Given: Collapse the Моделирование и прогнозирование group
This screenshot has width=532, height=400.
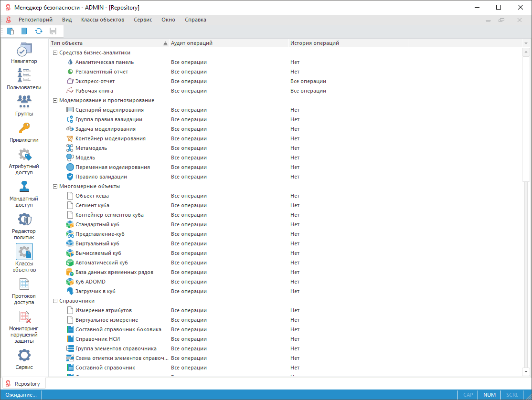Looking at the screenshot, I should pos(55,101).
